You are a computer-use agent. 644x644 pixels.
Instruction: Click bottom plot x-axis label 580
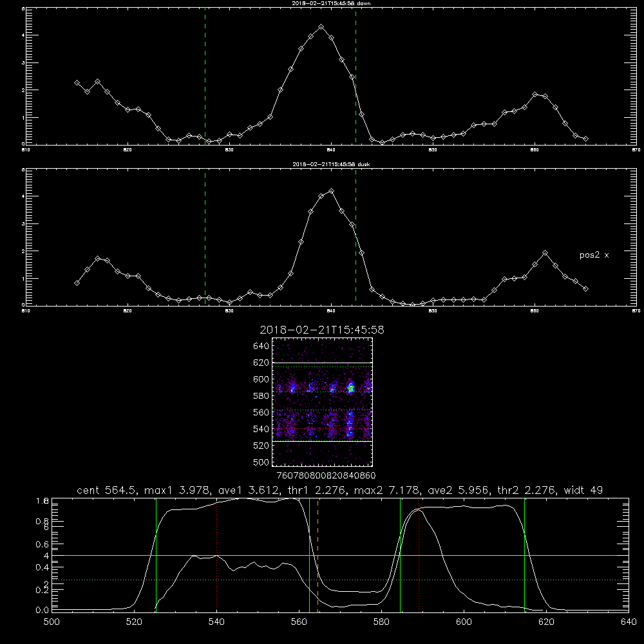pyautogui.click(x=381, y=622)
